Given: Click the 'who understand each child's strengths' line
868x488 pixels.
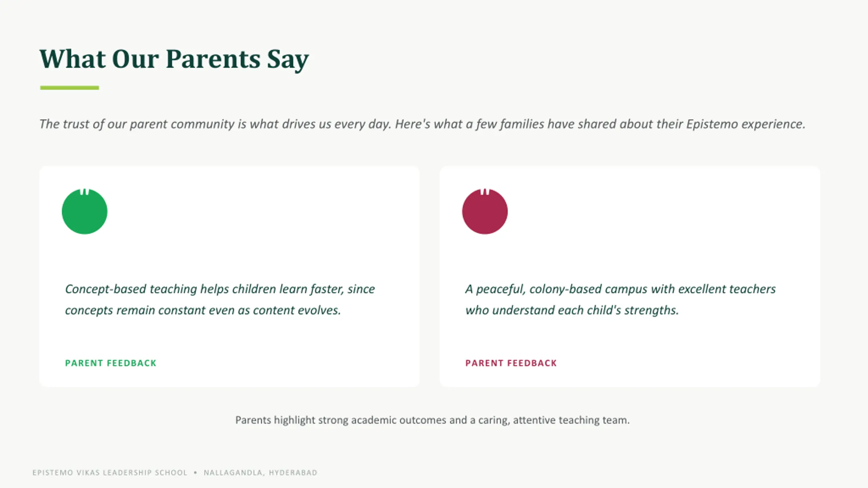Looking at the screenshot, I should [572, 310].
